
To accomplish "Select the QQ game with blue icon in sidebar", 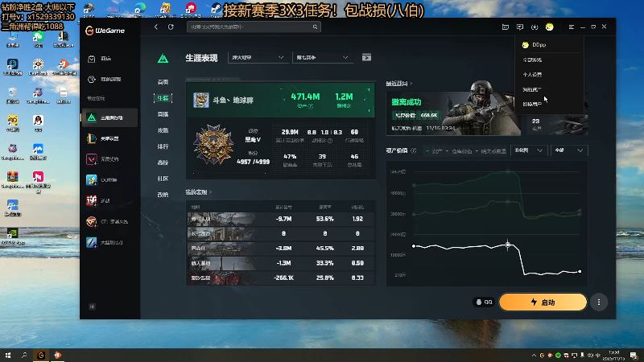I will tap(109, 179).
